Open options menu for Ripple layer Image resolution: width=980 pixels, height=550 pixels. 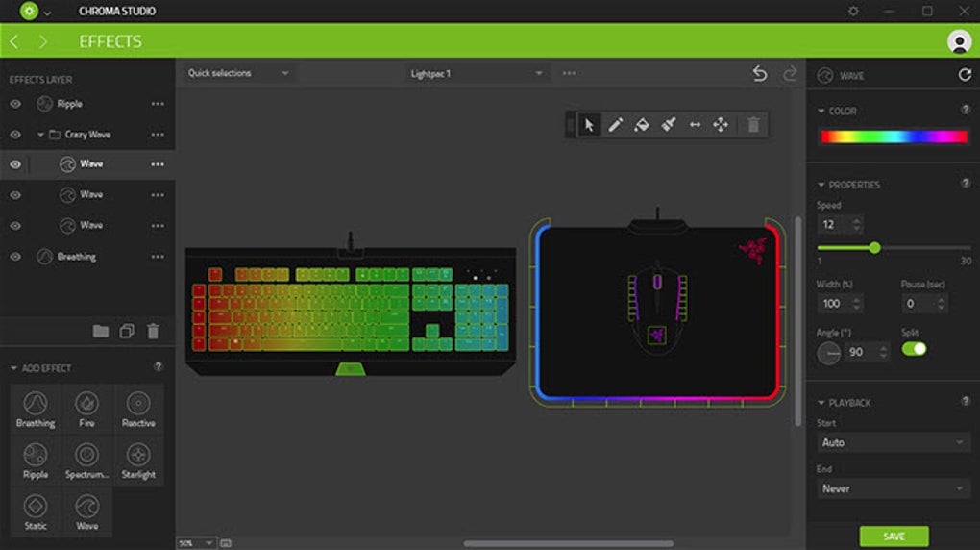point(158,104)
